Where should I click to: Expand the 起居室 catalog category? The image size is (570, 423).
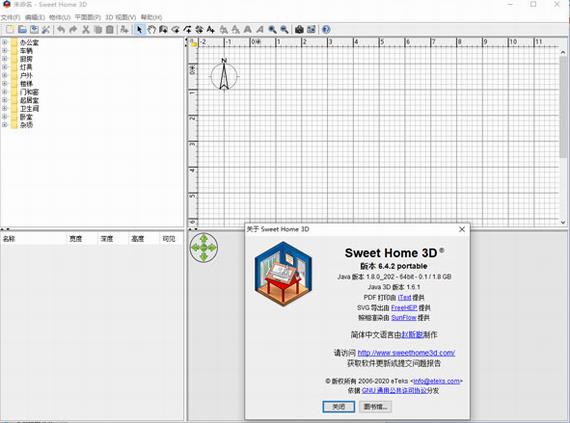[4, 100]
